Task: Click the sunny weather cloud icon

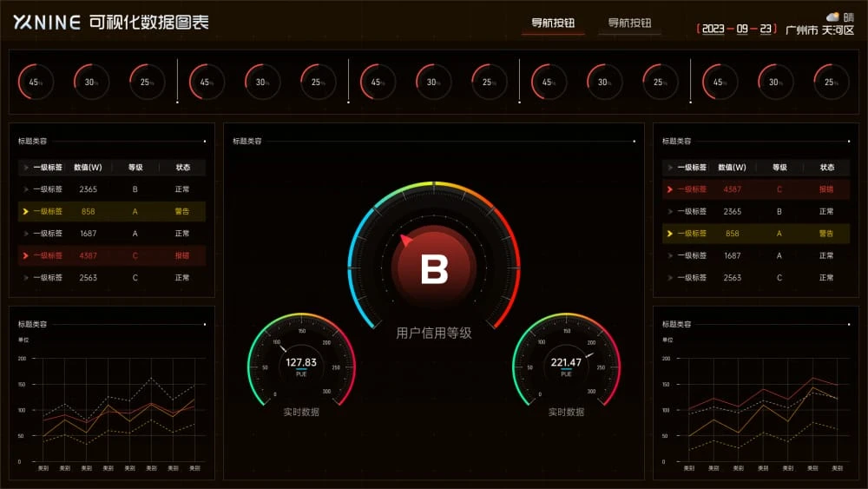Action: pos(832,17)
